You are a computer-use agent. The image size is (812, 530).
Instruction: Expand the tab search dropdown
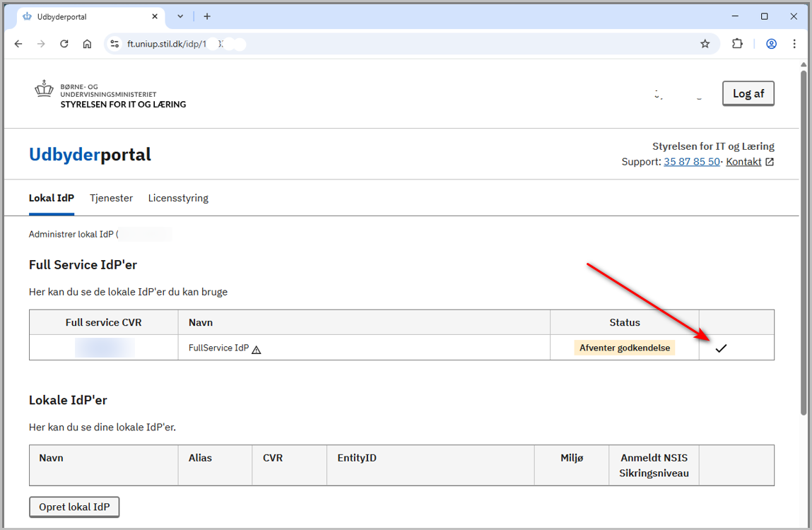click(x=180, y=16)
